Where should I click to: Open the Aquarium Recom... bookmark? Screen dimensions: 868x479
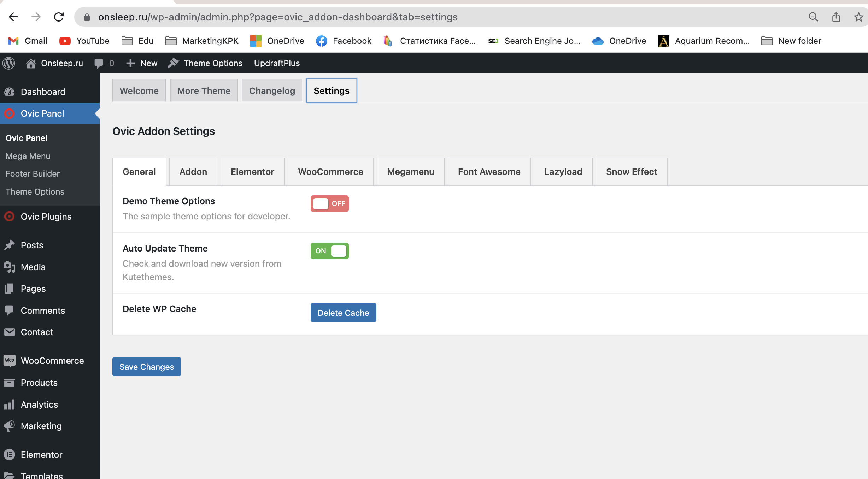(x=704, y=41)
